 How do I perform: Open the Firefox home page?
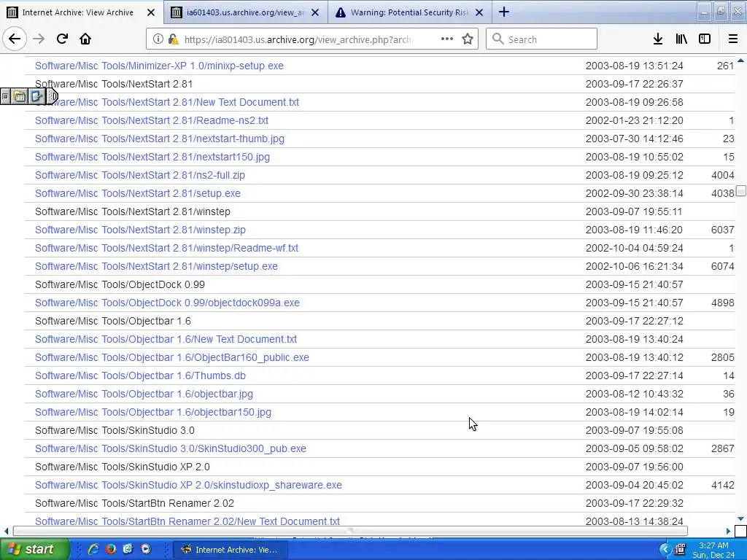pyautogui.click(x=85, y=39)
